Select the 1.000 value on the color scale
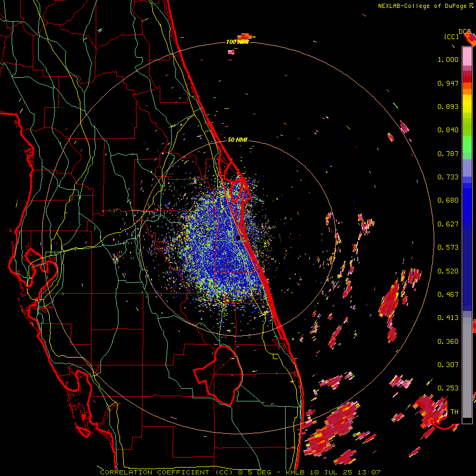The width and height of the screenshot is (476, 476). (x=448, y=59)
